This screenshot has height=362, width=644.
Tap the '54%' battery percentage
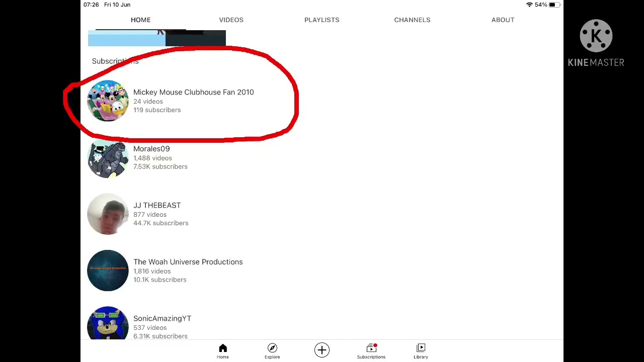tap(541, 5)
